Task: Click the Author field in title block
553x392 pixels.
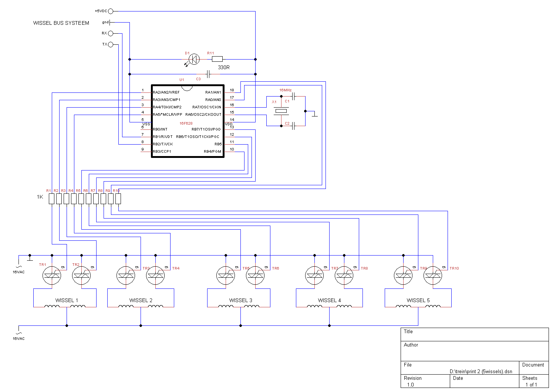Action: tap(475, 351)
